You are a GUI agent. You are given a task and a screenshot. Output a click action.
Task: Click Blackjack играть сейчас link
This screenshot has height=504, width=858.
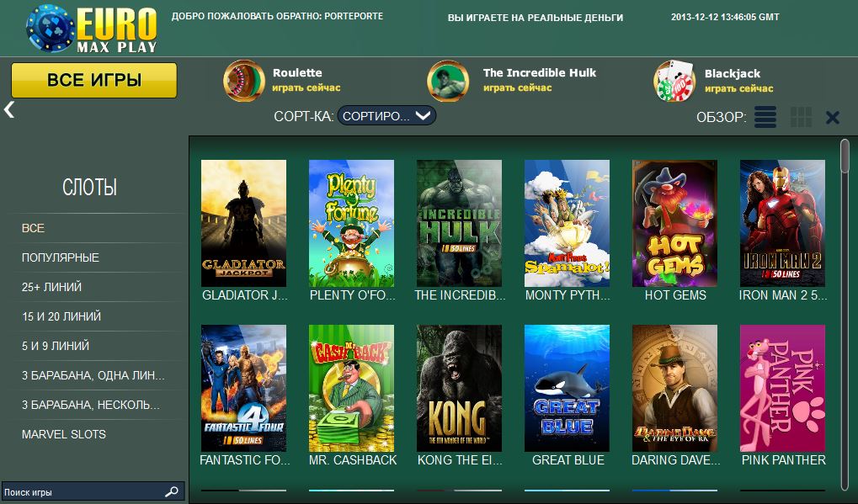(x=738, y=88)
